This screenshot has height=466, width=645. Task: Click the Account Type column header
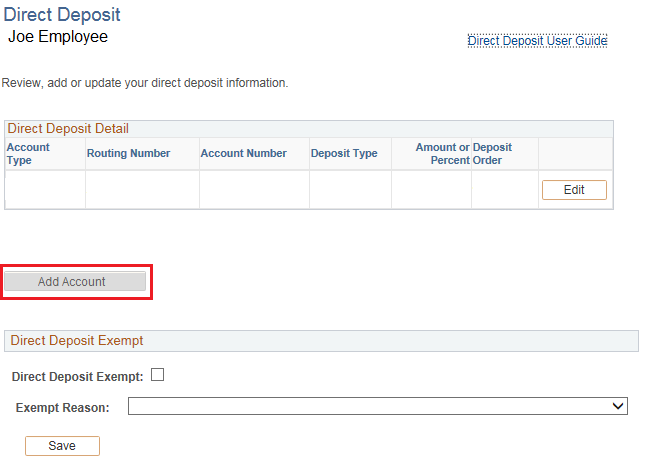tap(28, 153)
